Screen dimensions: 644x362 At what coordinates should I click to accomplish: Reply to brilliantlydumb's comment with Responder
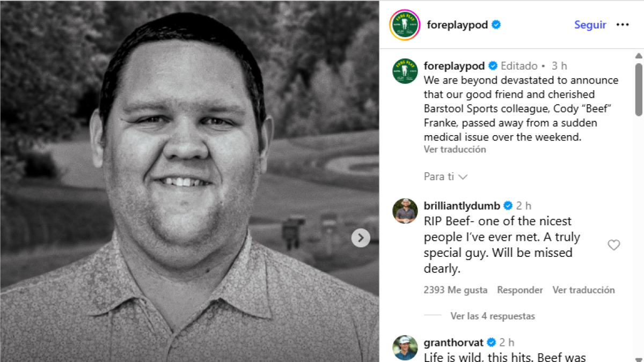(x=520, y=290)
